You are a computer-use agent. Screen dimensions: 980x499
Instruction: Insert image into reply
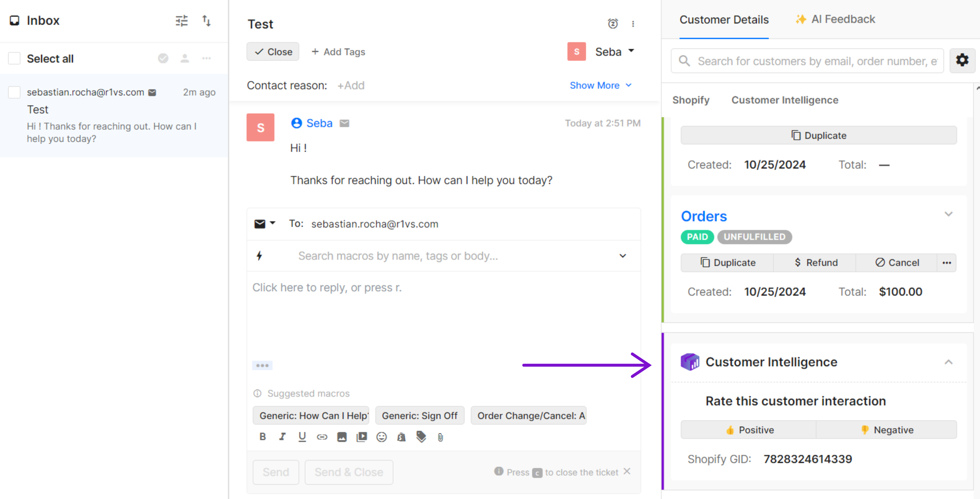(x=342, y=437)
